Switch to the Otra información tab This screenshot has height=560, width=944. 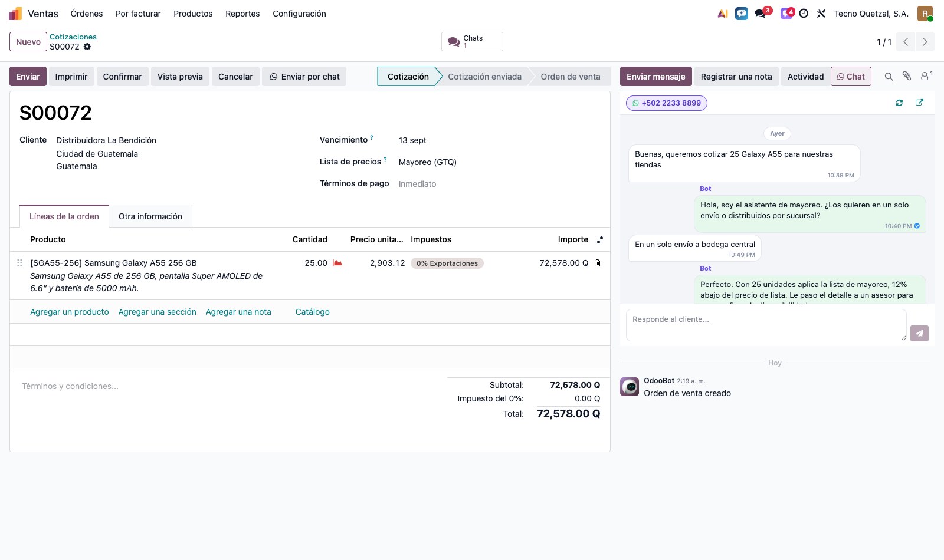click(150, 216)
